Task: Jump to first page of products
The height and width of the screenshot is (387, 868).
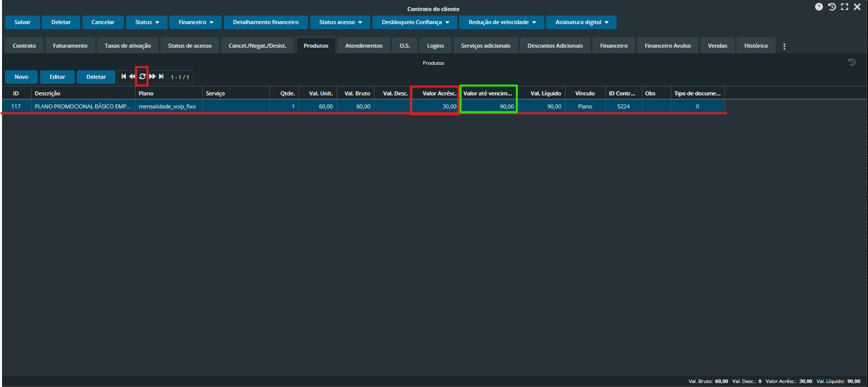Action: click(123, 77)
